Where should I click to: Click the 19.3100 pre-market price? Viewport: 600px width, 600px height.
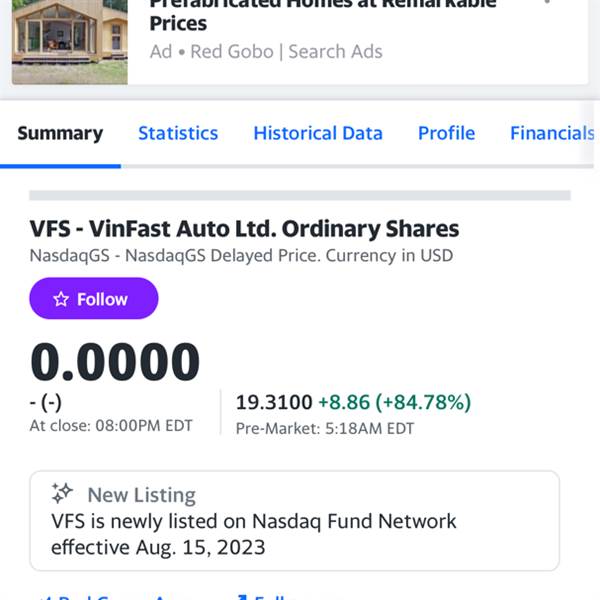[274, 402]
